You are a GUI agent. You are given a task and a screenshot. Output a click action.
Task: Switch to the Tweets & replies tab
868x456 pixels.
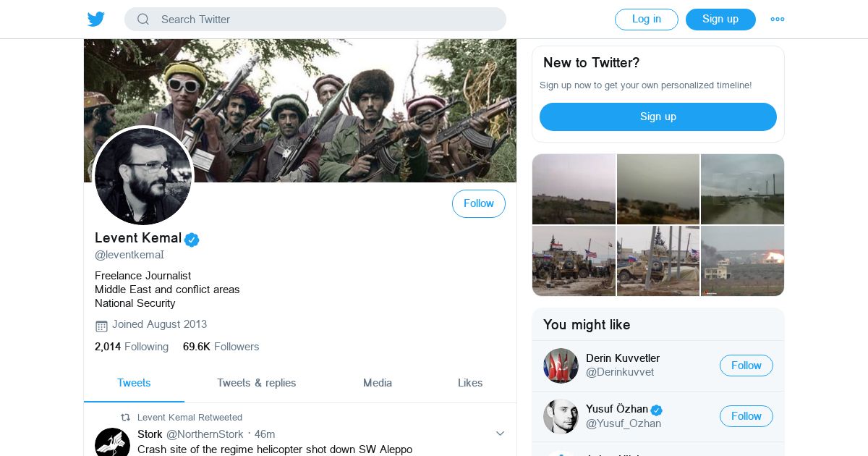point(256,383)
